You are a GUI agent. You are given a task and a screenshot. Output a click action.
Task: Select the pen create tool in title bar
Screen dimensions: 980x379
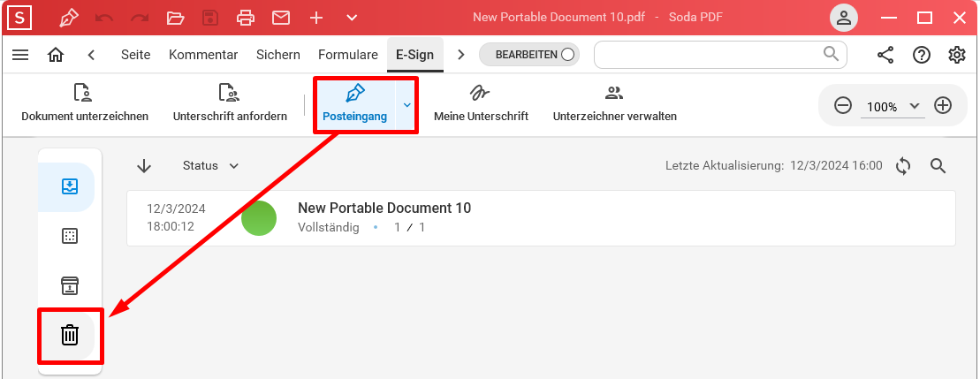(x=67, y=18)
